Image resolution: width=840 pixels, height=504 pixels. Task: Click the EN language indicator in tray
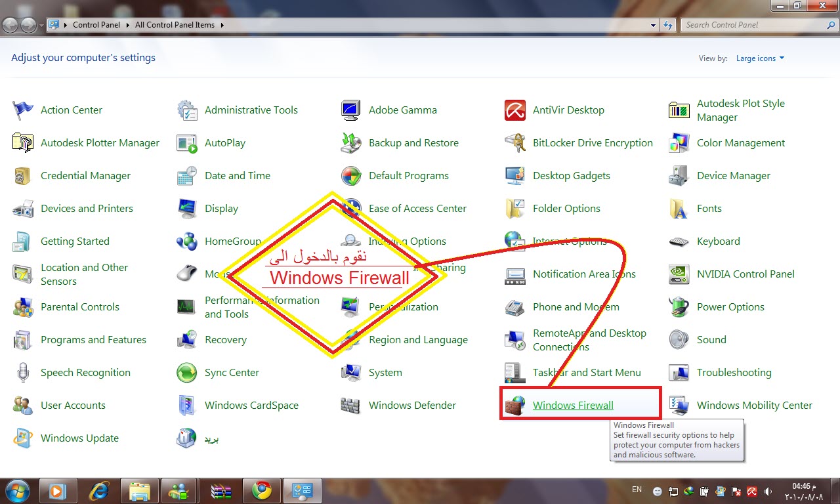click(x=637, y=490)
